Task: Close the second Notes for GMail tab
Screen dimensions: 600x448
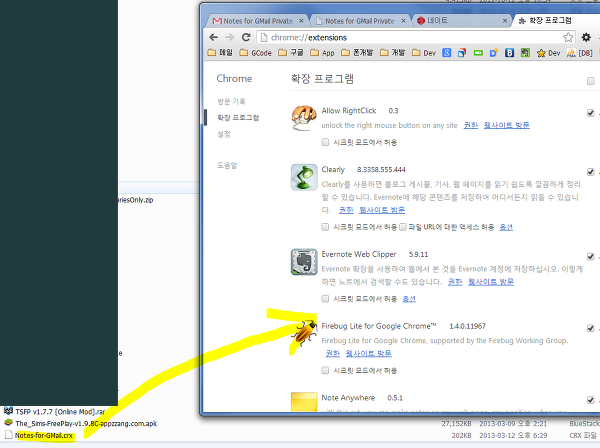Action: tap(403, 21)
